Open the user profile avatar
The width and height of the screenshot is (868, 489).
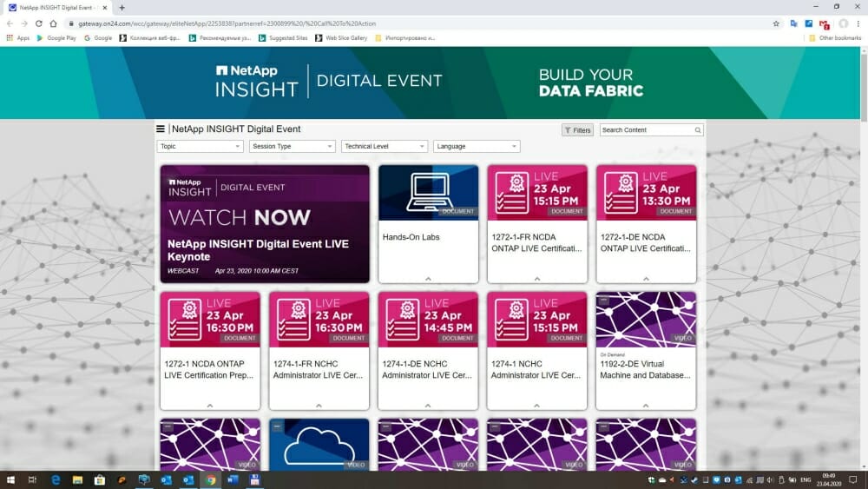844,23
